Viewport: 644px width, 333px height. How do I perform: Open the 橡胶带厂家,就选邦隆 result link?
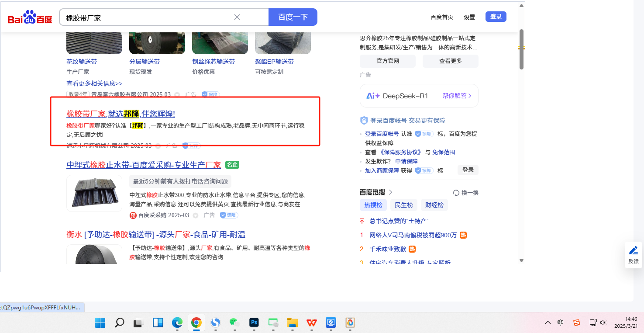coord(121,114)
